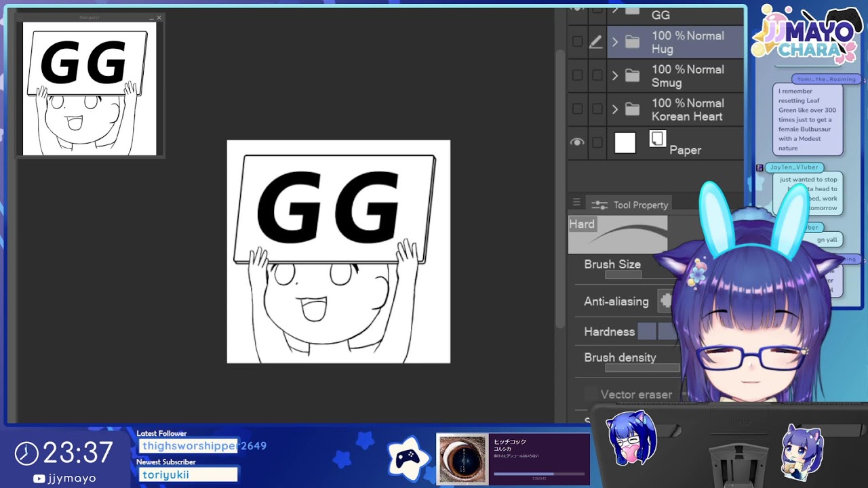Click the Japanese song title text

coord(510,442)
